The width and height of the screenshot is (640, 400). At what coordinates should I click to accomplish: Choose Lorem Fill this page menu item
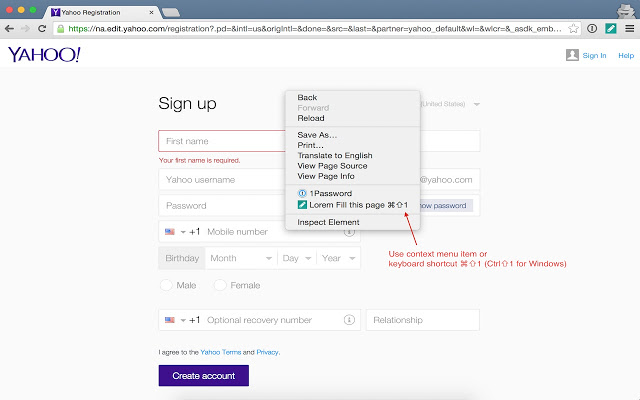click(x=352, y=205)
